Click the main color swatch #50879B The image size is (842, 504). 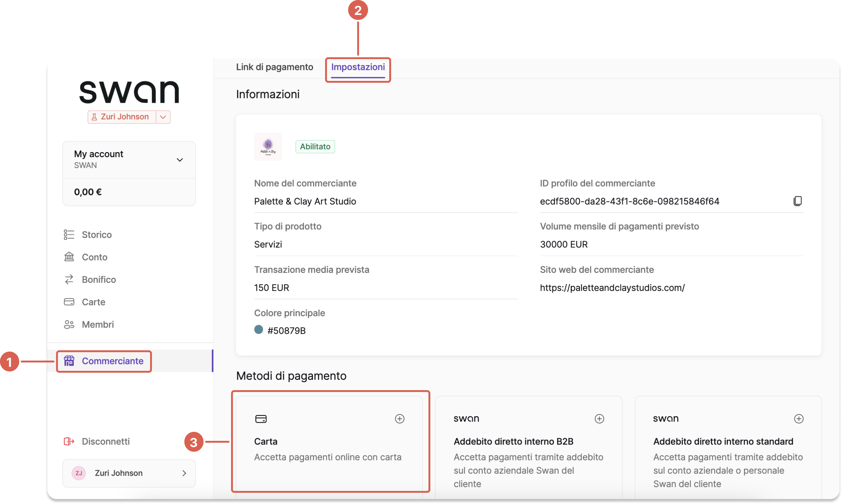[x=258, y=330]
